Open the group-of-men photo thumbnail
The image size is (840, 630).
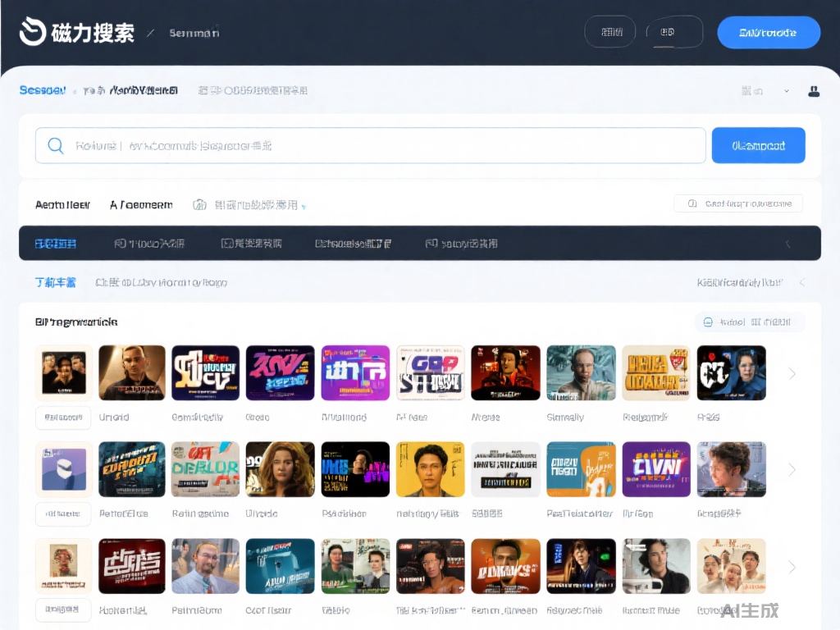64,373
